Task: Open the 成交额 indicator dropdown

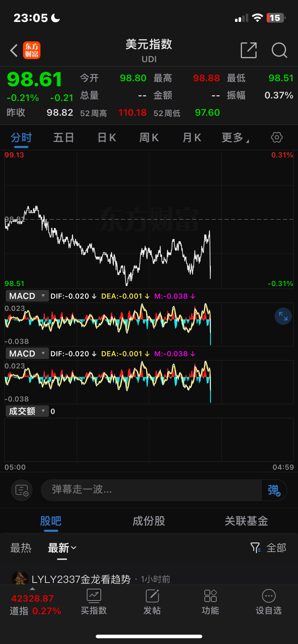Action: point(27,411)
